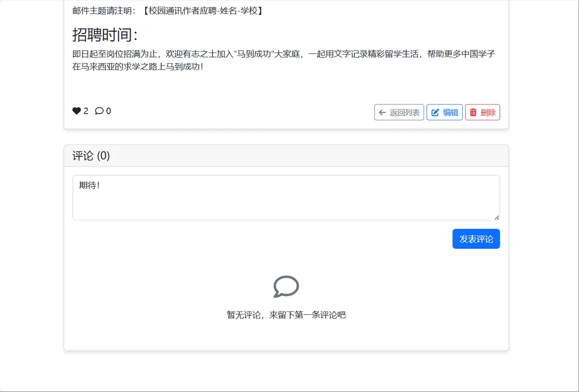
Task: Click the large empty-comments speech bubble icon
Action: pos(286,287)
